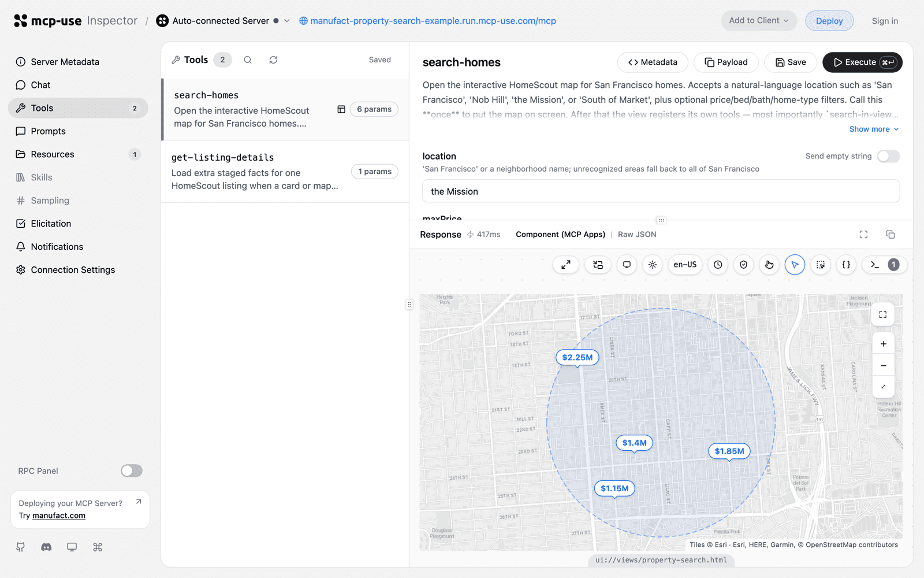Open the Discord icon in bottom-left corner

[46, 547]
